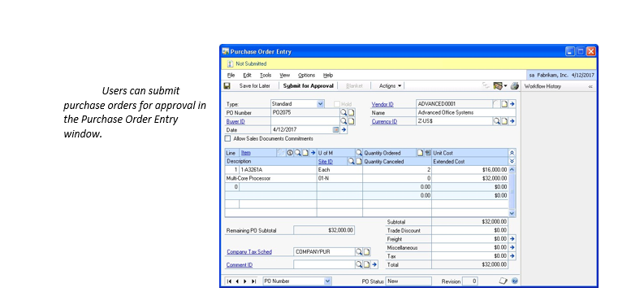Open note icon next to Quantity Ordered
The image size is (644, 305).
420,153
